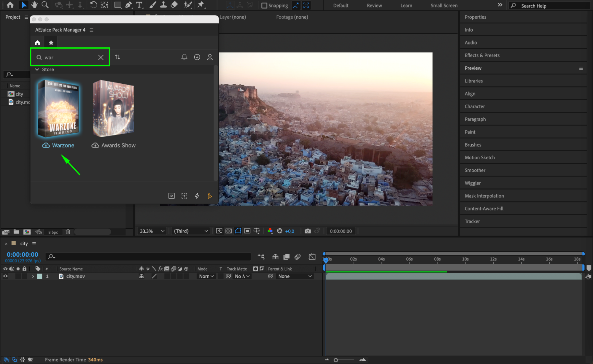Image resolution: width=593 pixels, height=364 pixels.
Task: Open the (Third) resolution dropdown
Action: click(191, 231)
